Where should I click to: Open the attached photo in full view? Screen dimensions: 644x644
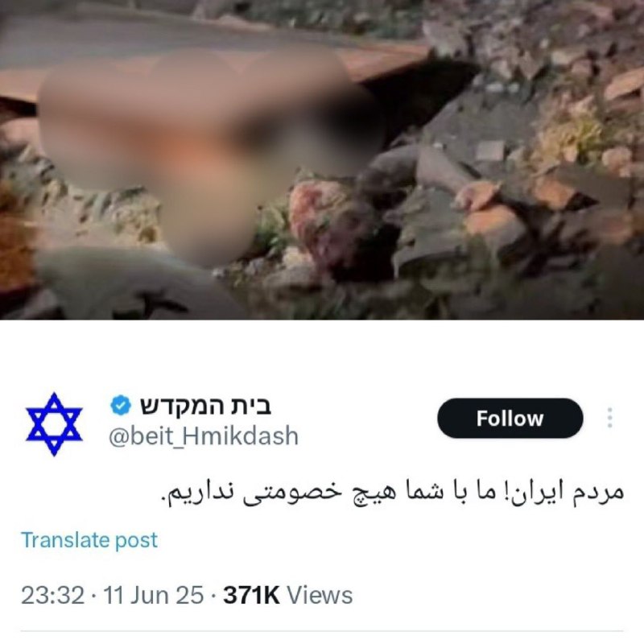coord(322,159)
